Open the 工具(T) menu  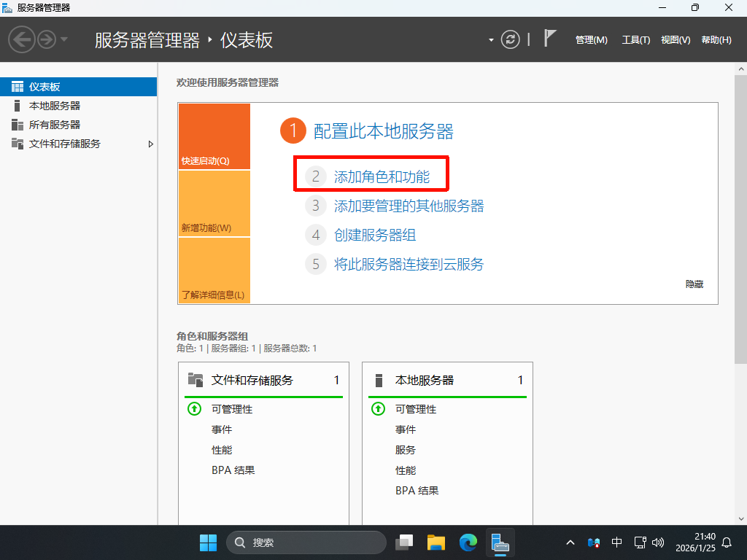[635, 40]
